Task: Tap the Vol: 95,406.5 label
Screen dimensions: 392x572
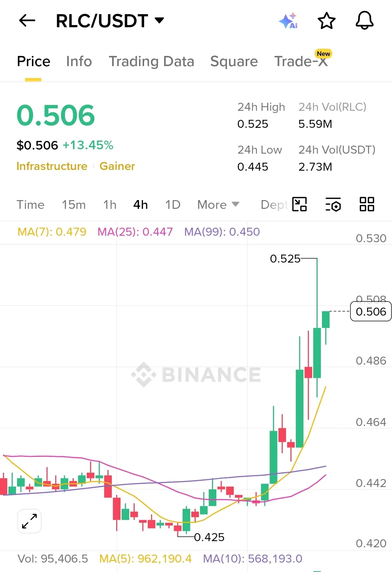Action: 53,559
